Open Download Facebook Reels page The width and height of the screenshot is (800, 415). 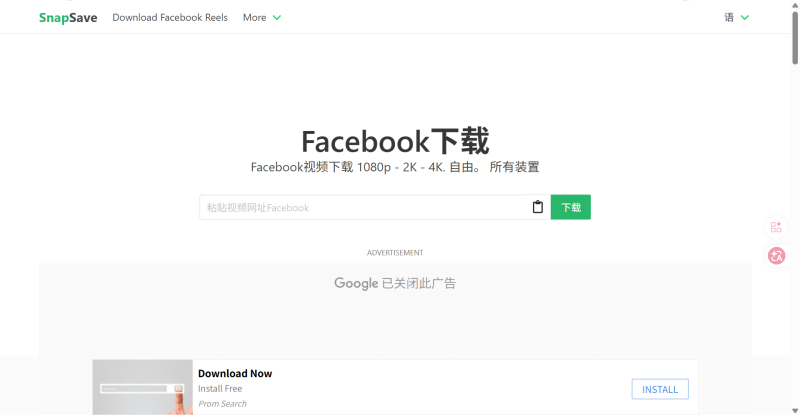point(170,17)
